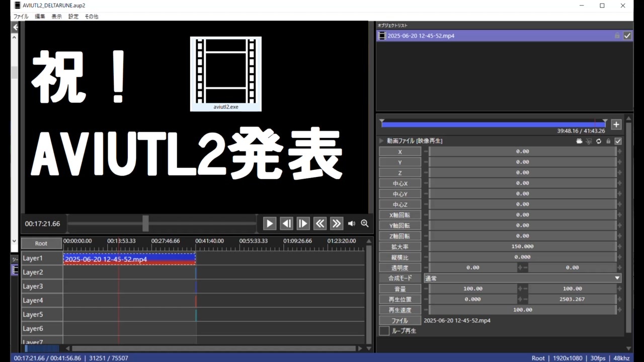
Task: Select the Root tab on the timeline
Action: tap(41, 243)
